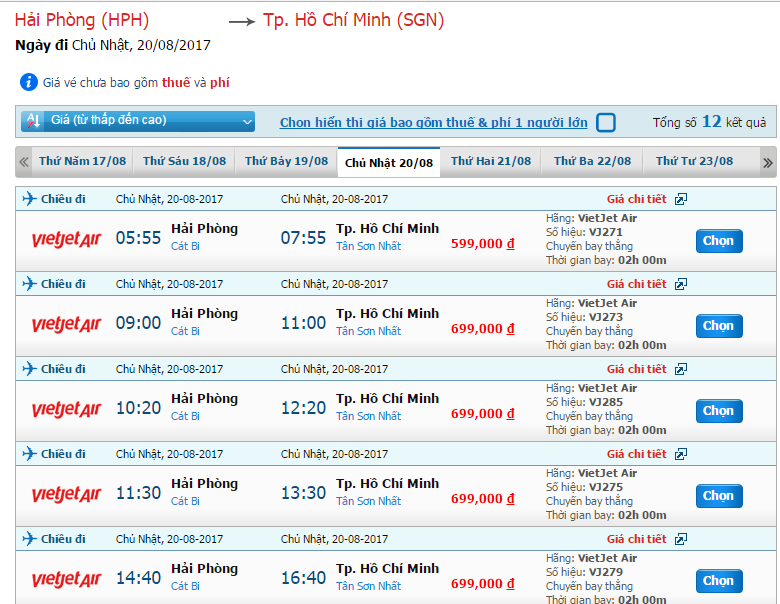Select the Thứ Bảy 19/08 date tab
Image resolution: width=780 pixels, height=604 pixels.
pos(286,161)
